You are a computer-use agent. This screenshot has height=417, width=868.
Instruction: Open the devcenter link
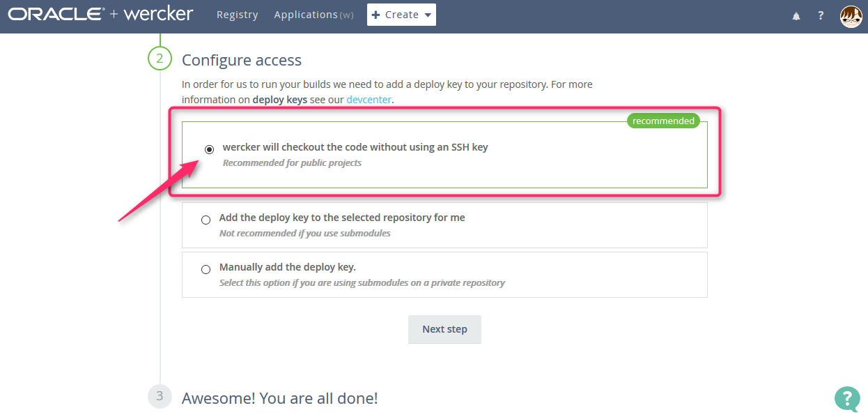tap(369, 99)
